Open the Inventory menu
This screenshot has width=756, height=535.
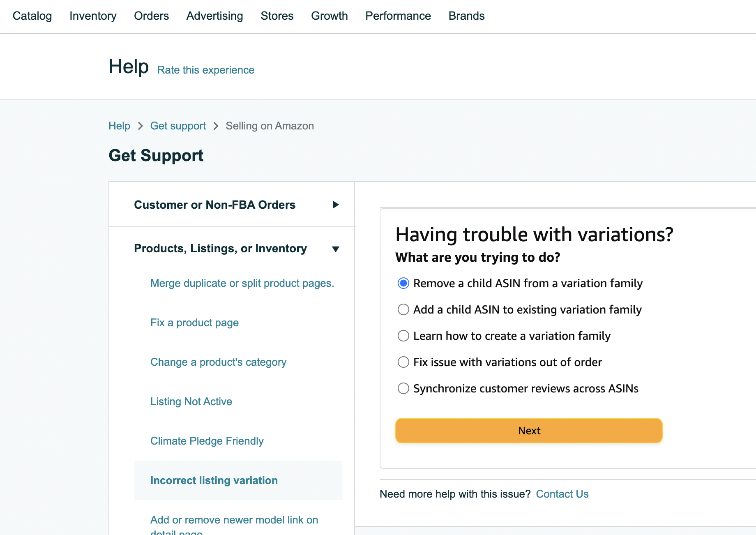pyautogui.click(x=93, y=16)
